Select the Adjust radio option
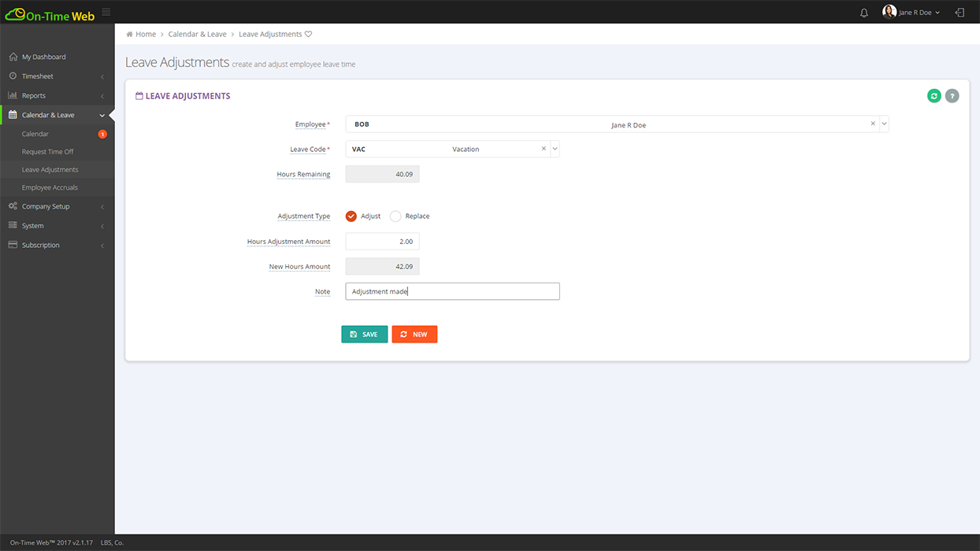Screen dimensions: 980x551 (x=351, y=216)
